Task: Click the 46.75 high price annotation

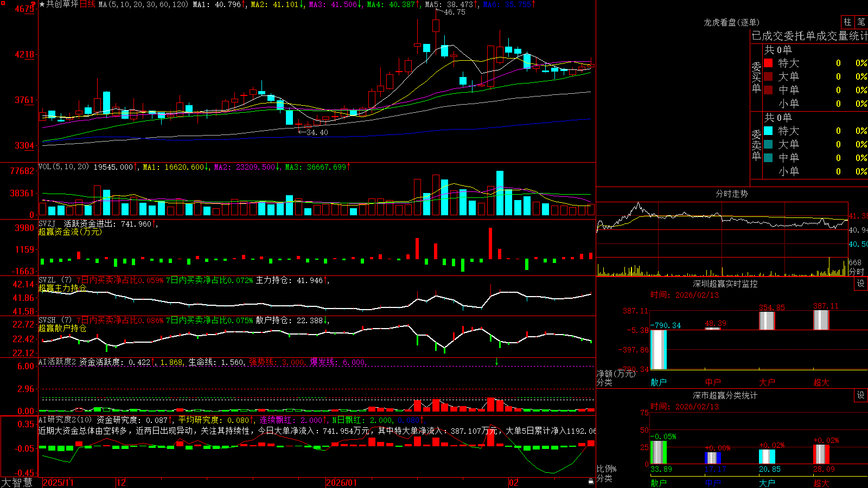Action: (455, 12)
